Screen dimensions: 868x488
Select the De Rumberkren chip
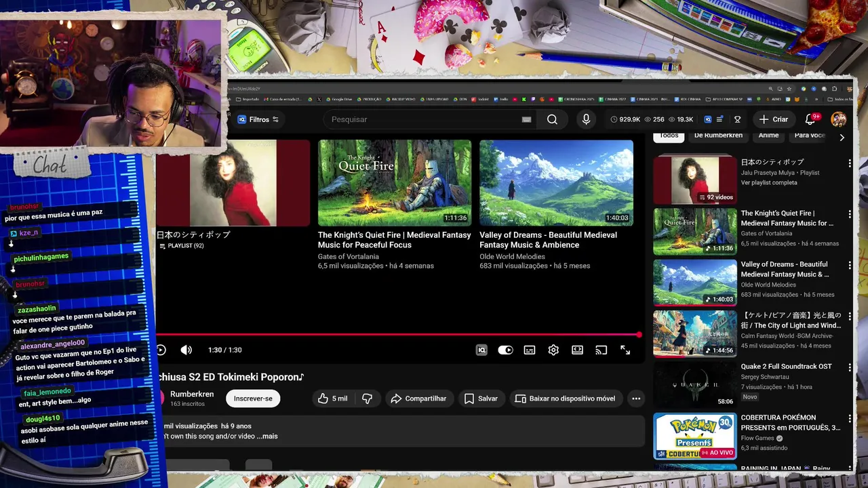pos(718,136)
